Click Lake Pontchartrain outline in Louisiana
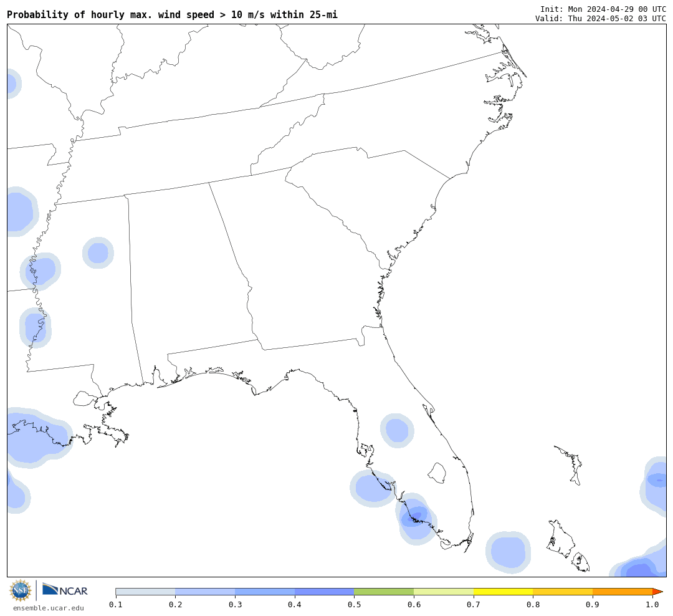Image resolution: width=673 pixels, height=616 pixels. coord(85,398)
